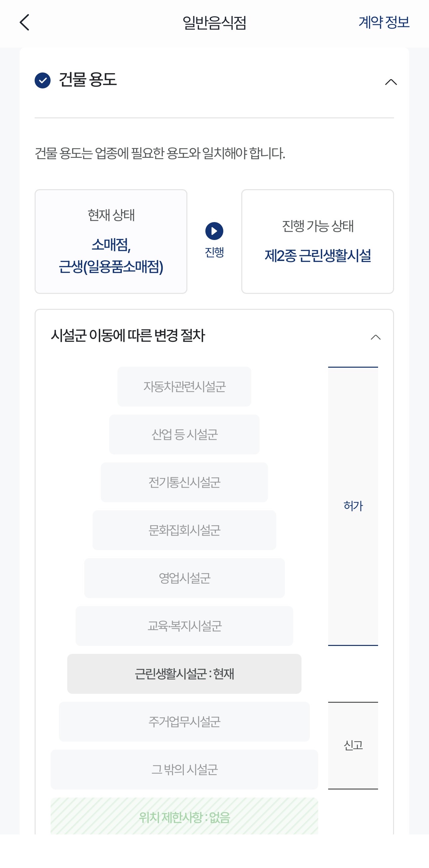Select 자동차관련시설군 item

coord(184,387)
